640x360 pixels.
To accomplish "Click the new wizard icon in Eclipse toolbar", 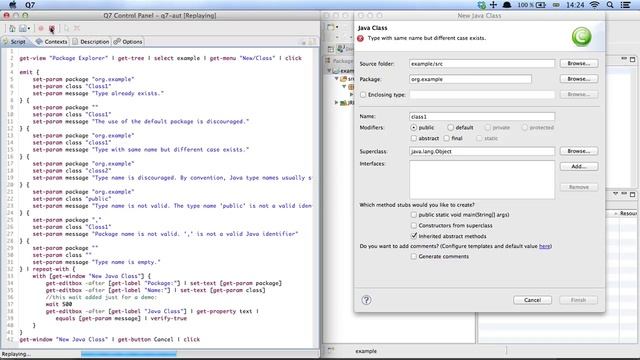I will 331,27.
